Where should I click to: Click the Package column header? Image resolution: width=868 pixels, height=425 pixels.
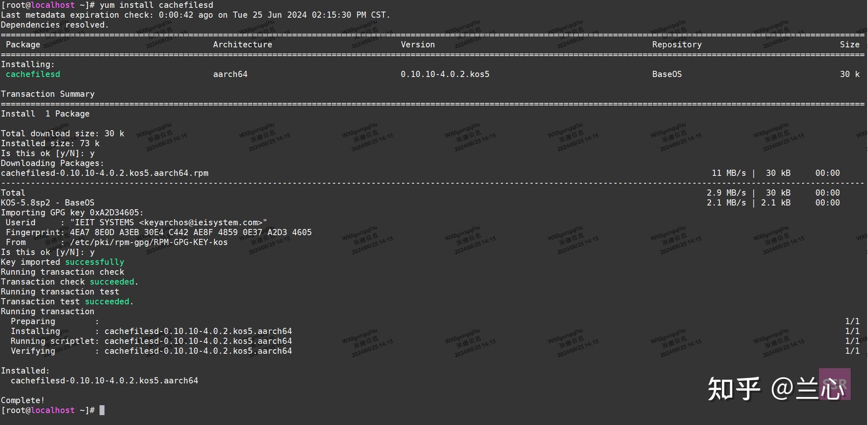click(x=23, y=44)
